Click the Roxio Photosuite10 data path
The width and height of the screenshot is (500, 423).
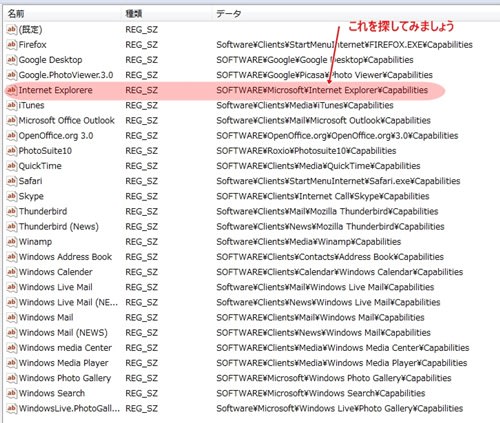click(306, 151)
